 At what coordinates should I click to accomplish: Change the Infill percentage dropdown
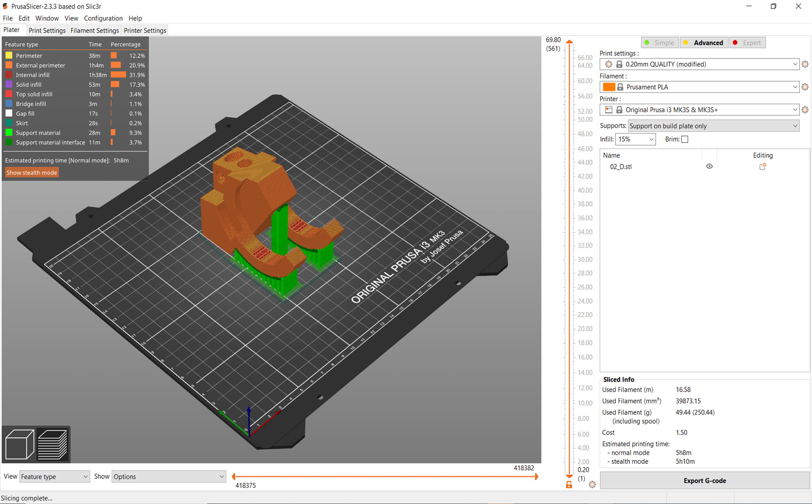pos(635,139)
